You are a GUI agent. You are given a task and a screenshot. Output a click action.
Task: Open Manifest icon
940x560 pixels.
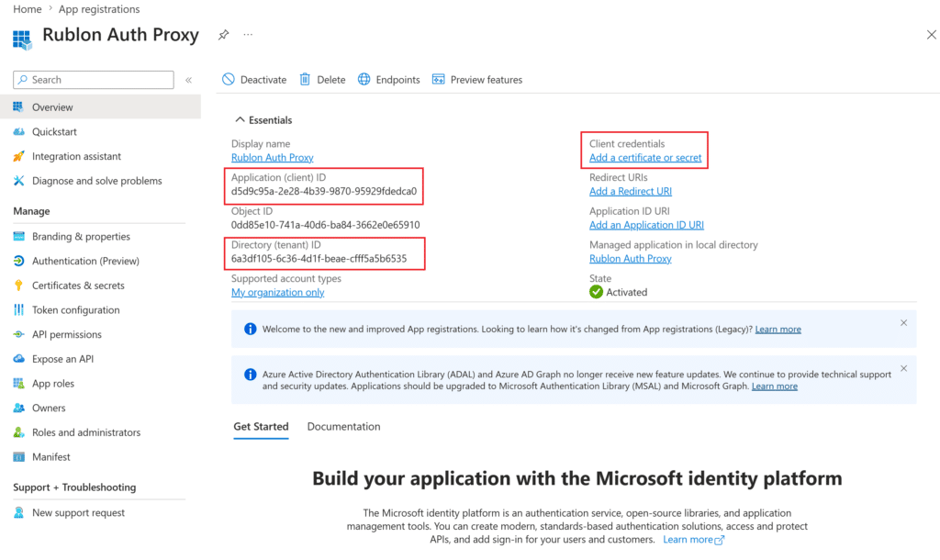click(18, 457)
